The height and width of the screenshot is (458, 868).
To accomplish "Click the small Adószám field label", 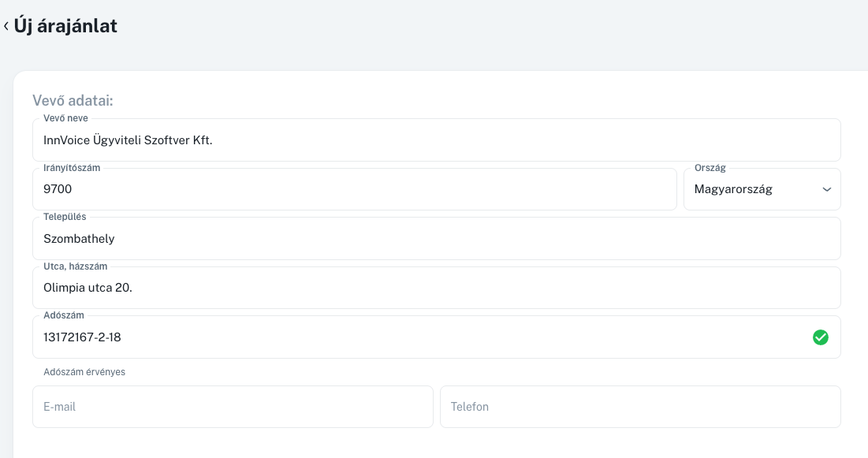I will [x=64, y=315].
